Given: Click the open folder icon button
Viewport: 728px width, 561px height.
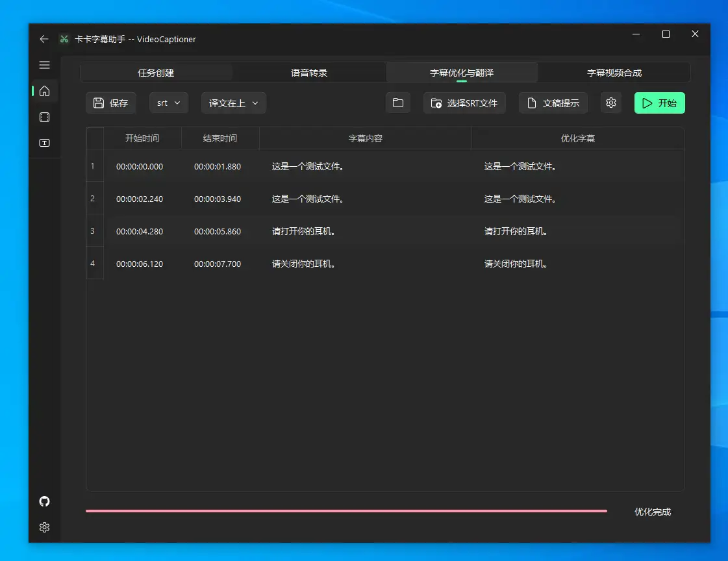Looking at the screenshot, I should click(x=398, y=103).
